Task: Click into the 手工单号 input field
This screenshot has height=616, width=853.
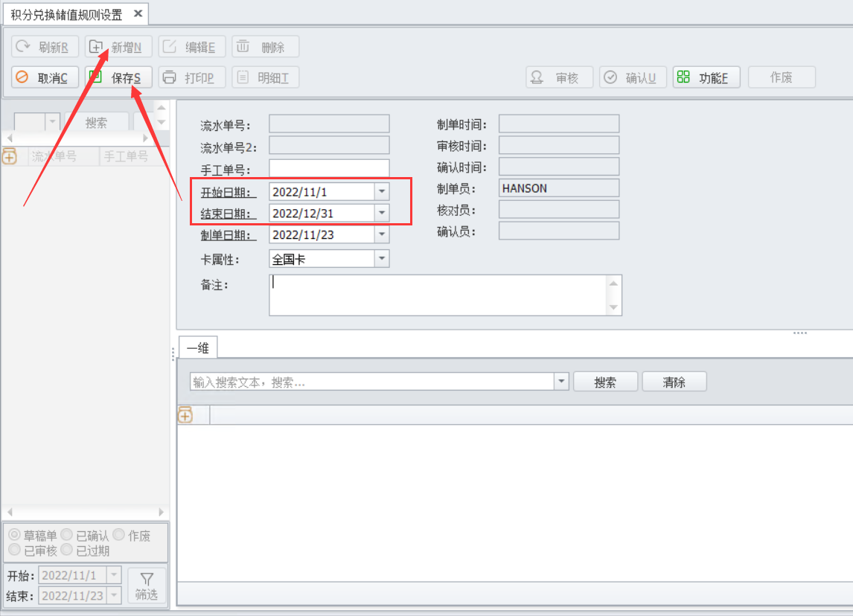Action: [328, 169]
